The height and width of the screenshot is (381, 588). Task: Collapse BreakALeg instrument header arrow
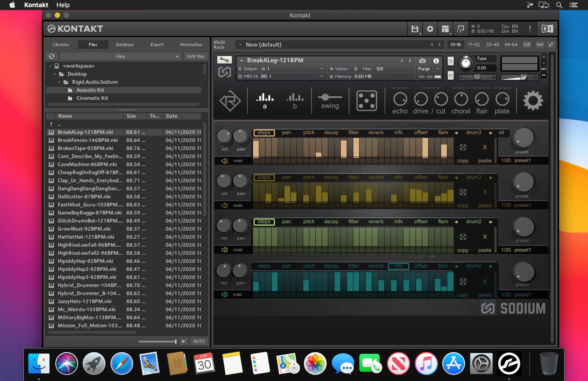pos(241,60)
